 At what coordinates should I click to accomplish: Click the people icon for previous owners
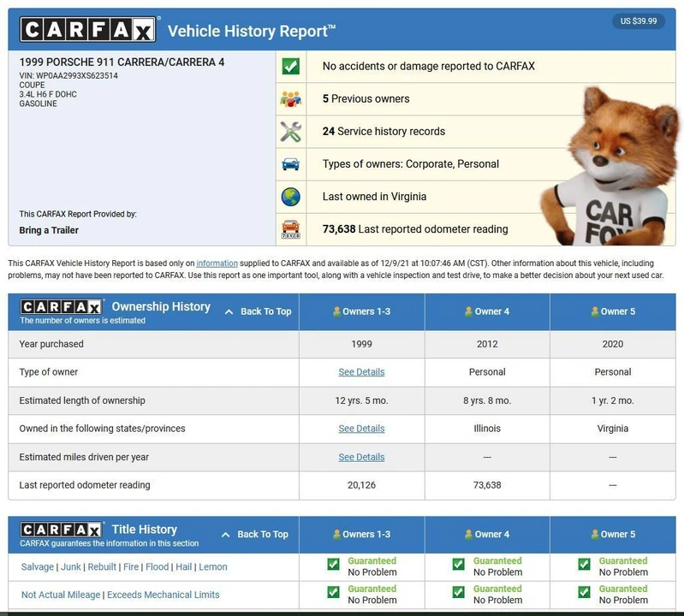pos(290,99)
